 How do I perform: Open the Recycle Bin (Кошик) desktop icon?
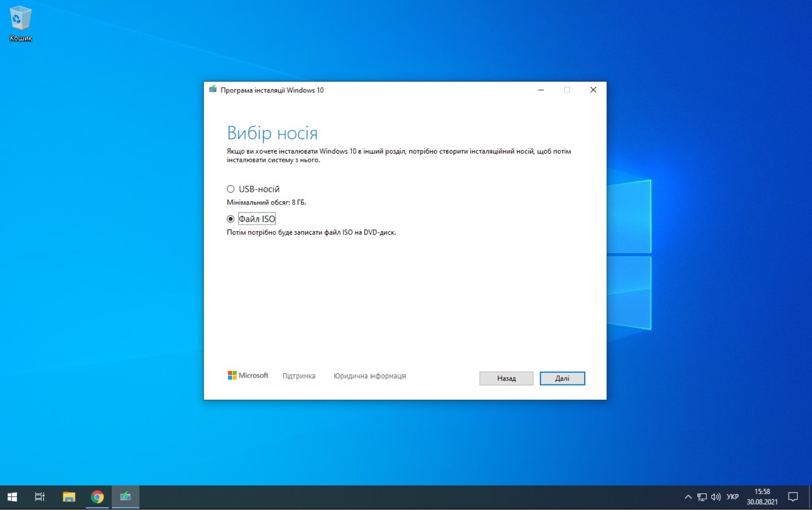[x=21, y=23]
